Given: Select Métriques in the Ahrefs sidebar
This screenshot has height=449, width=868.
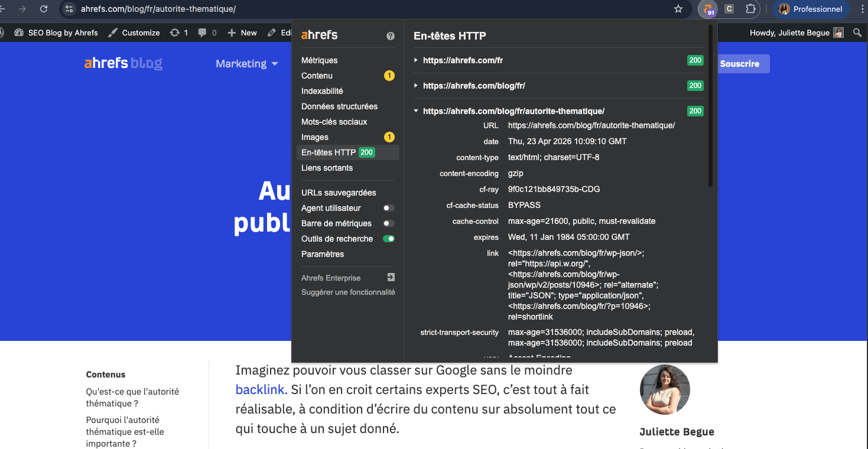Looking at the screenshot, I should 319,60.
